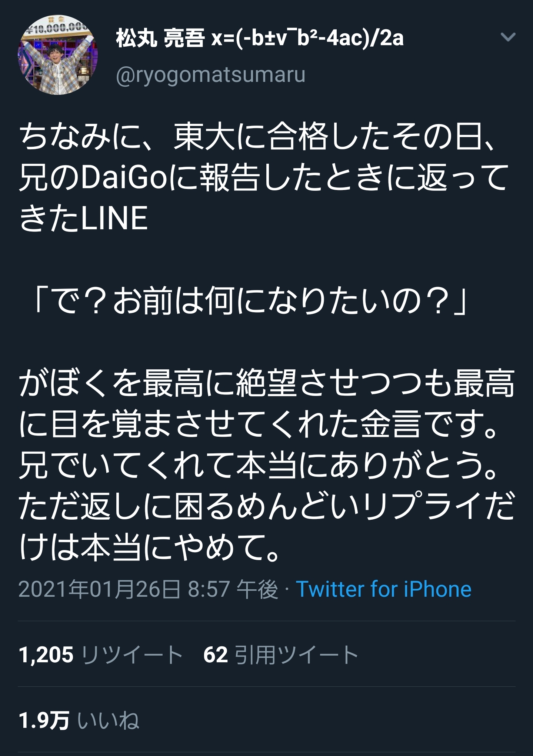View the 1,205 retweets count number
This screenshot has width=533, height=756.
(x=46, y=655)
